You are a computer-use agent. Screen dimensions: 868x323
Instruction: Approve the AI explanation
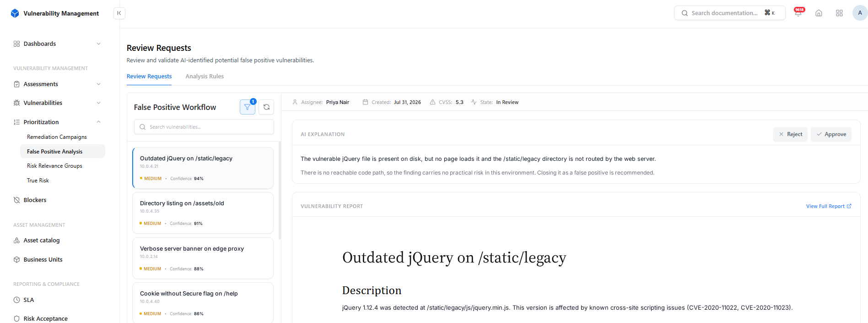tap(831, 134)
